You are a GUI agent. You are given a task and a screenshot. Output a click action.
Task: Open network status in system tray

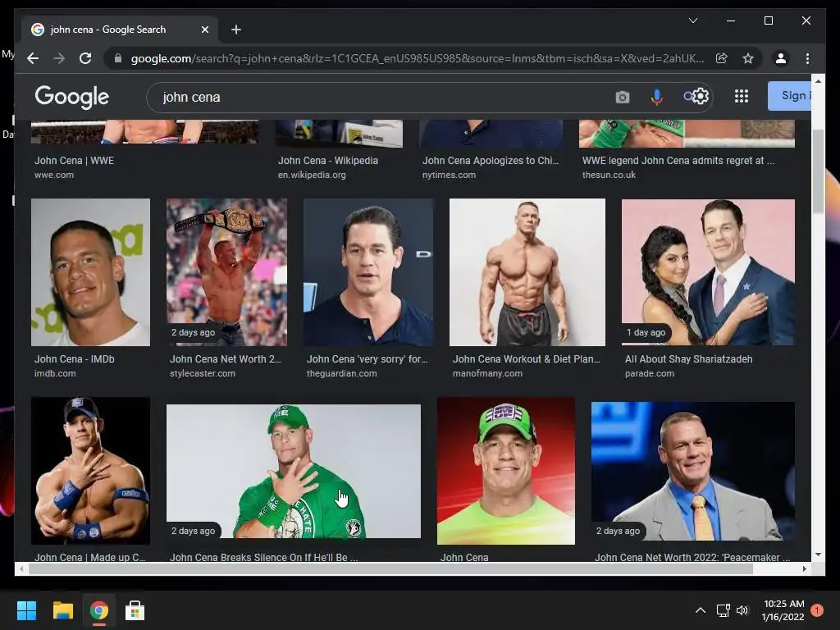[724, 610]
